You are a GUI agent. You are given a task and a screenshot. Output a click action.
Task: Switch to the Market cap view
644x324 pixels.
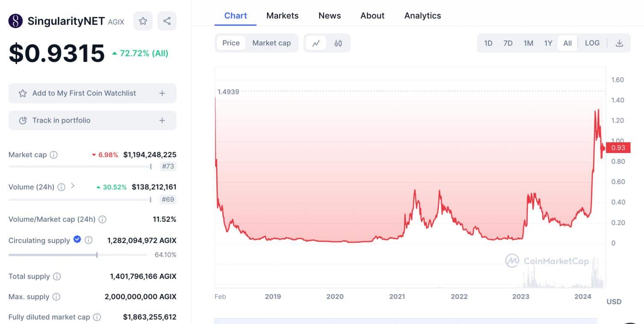coord(272,43)
